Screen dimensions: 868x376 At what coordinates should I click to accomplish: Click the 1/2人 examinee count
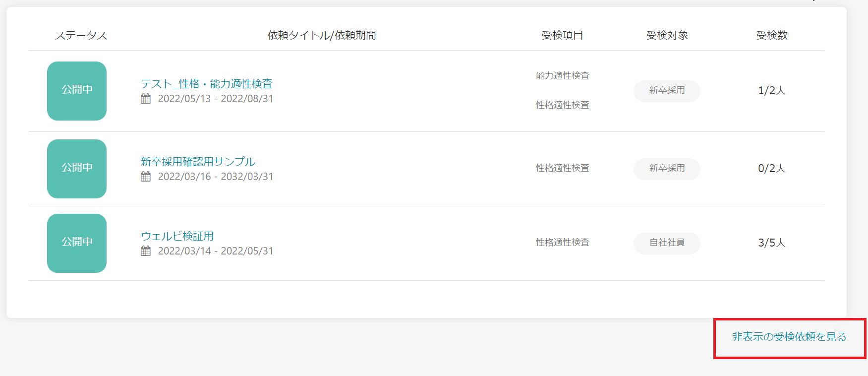point(771,91)
